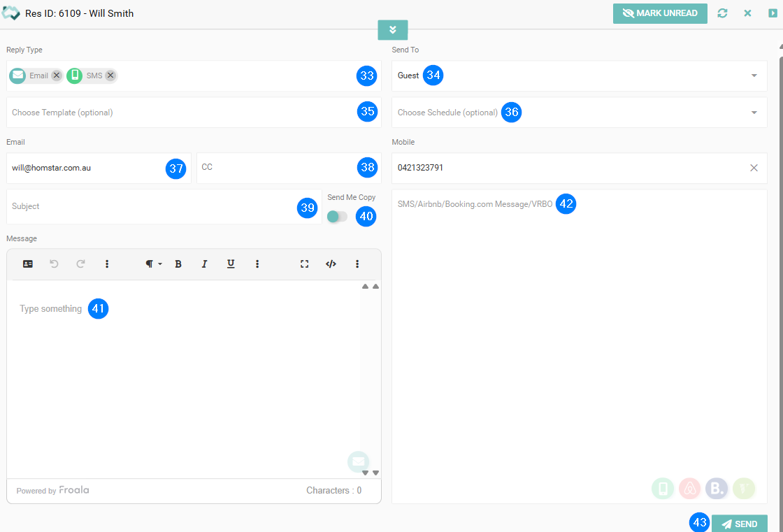Click the Mark Unread button
Image resolution: width=783 pixels, height=532 pixels.
(x=660, y=13)
